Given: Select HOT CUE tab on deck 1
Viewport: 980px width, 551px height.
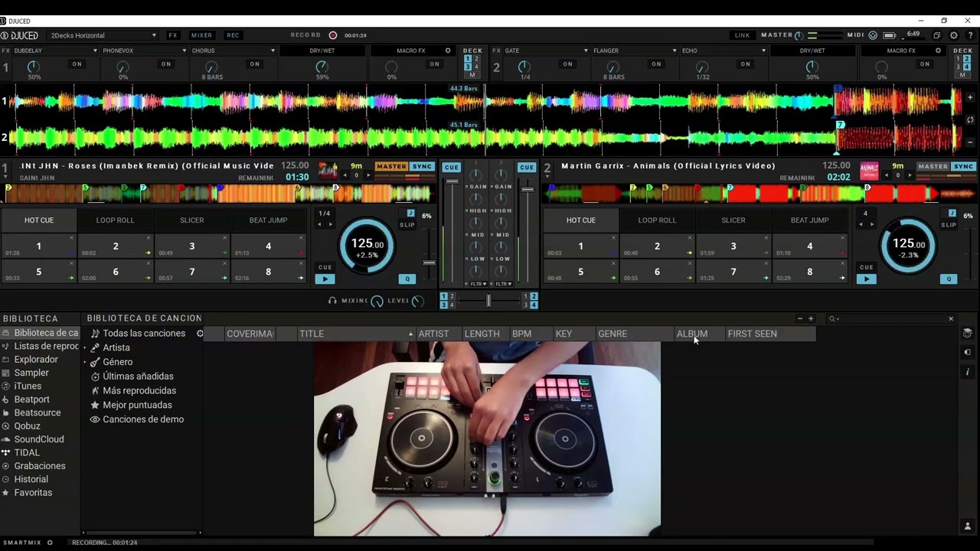Looking at the screenshot, I should tap(39, 220).
